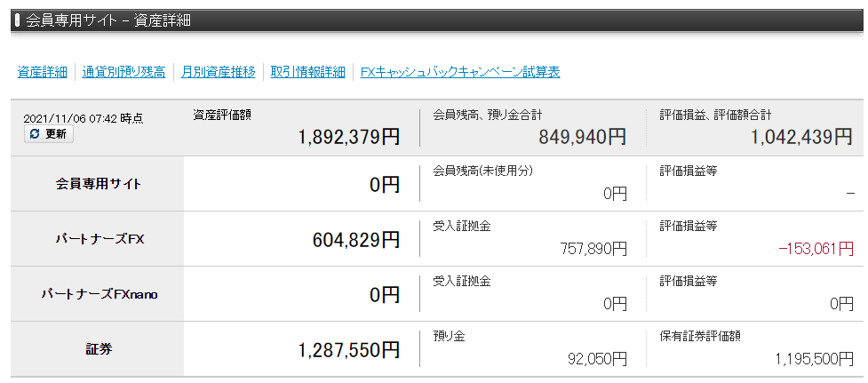Viewport: 868px width, 383px height.
Task: Click the 証券 total 1,287,550円
Action: (x=349, y=350)
